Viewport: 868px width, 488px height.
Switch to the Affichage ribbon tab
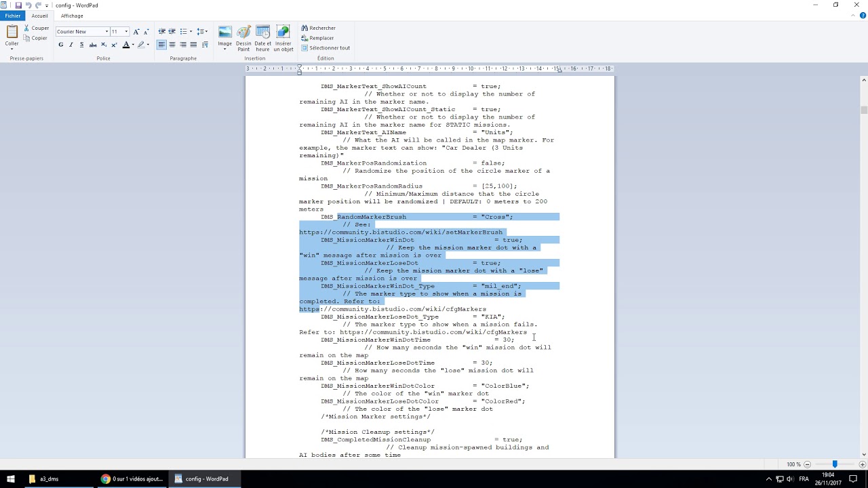(72, 16)
